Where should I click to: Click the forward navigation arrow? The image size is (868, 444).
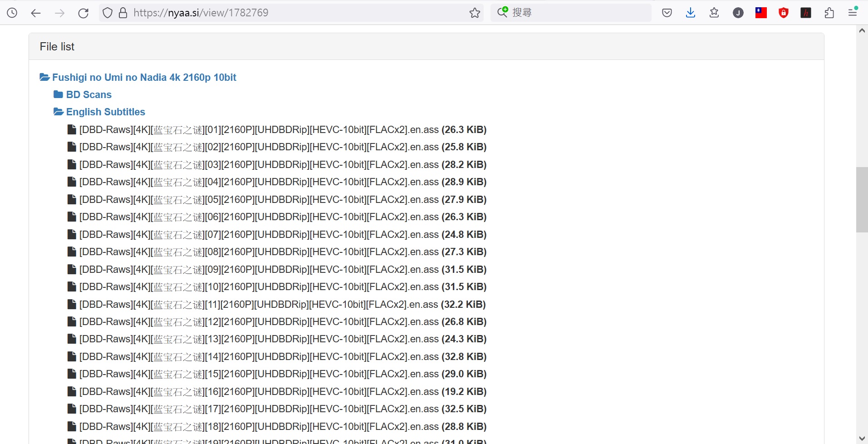[x=59, y=13]
